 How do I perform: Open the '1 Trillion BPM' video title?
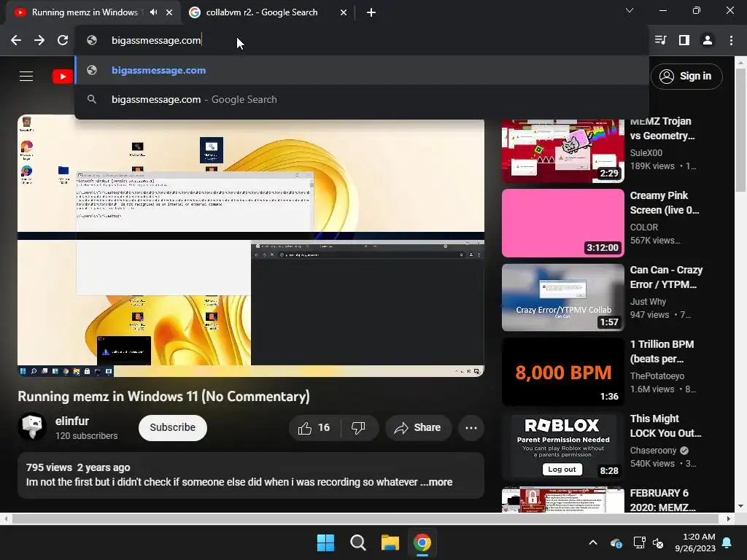tap(662, 351)
